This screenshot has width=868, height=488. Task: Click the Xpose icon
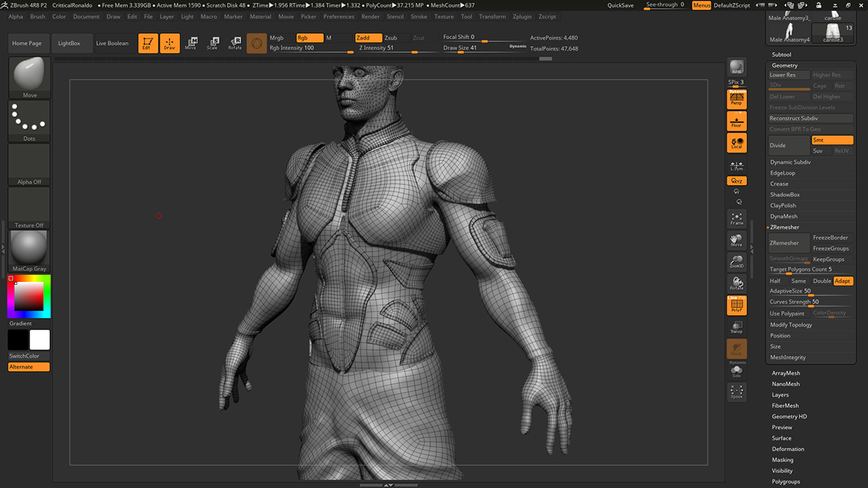[736, 392]
